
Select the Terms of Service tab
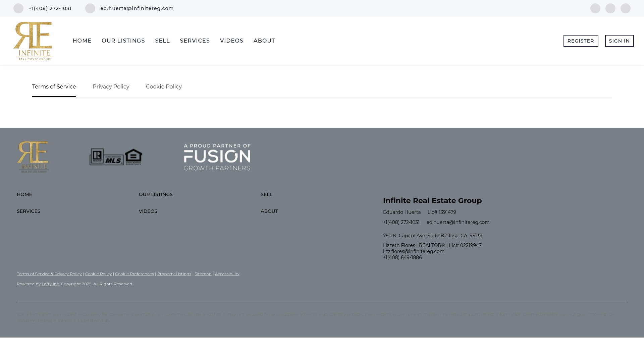[54, 87]
